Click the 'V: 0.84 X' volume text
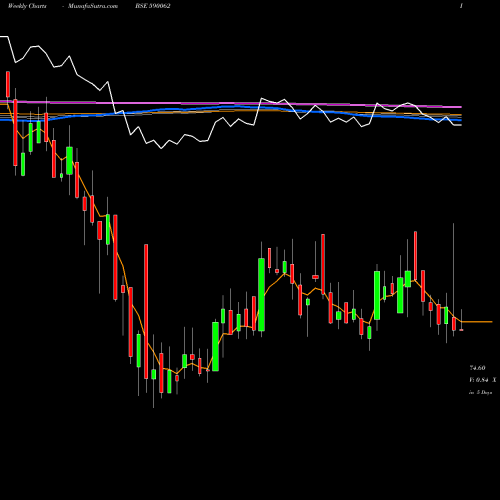The height and width of the screenshot is (500, 500). click(483, 380)
